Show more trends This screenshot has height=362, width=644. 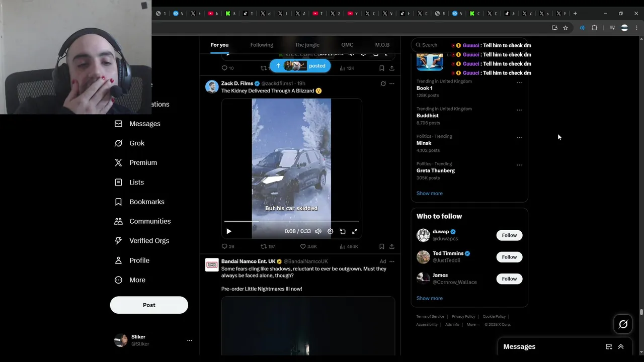tap(429, 193)
